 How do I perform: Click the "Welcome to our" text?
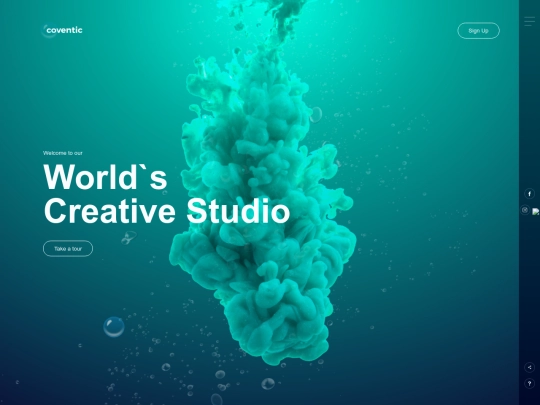click(x=63, y=153)
